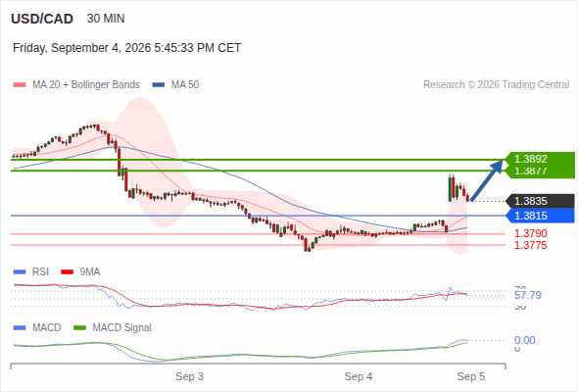Click the RSI legend label
The image size is (578, 392).
40,272
